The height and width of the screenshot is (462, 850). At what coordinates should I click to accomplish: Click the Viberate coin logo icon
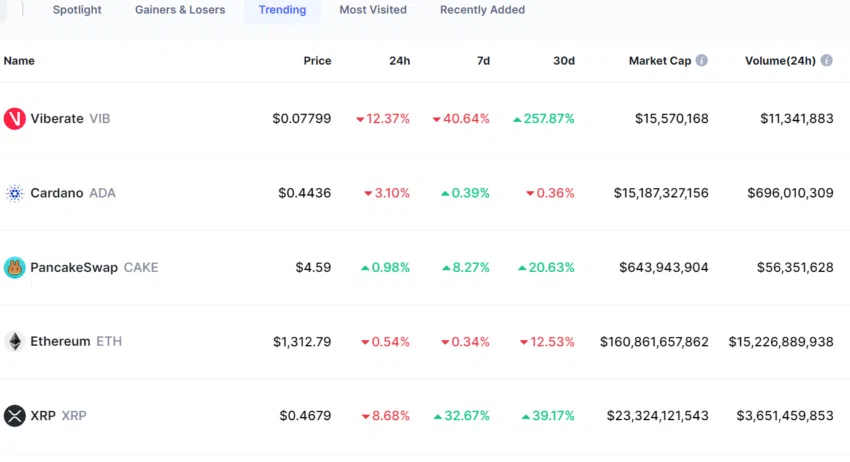click(14, 119)
